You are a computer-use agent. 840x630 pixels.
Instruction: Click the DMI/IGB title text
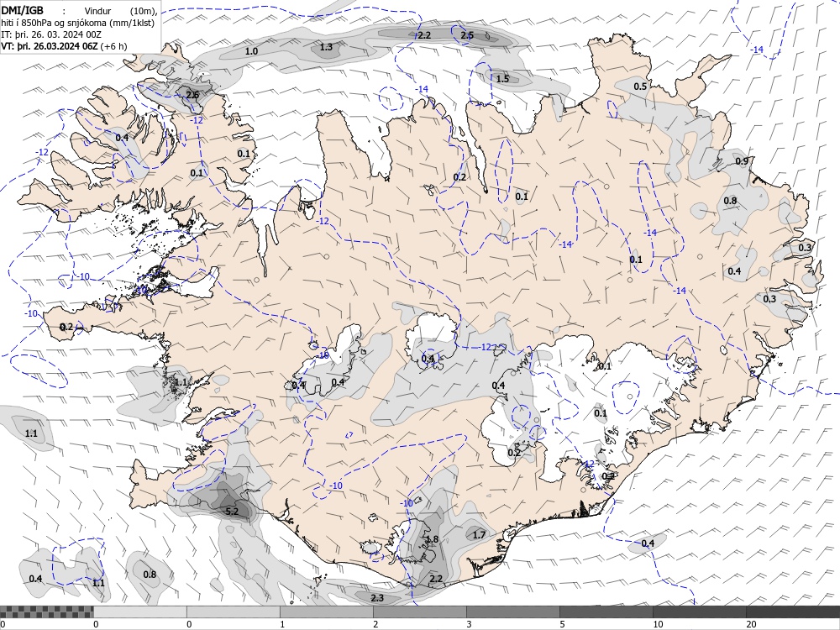pos(23,10)
